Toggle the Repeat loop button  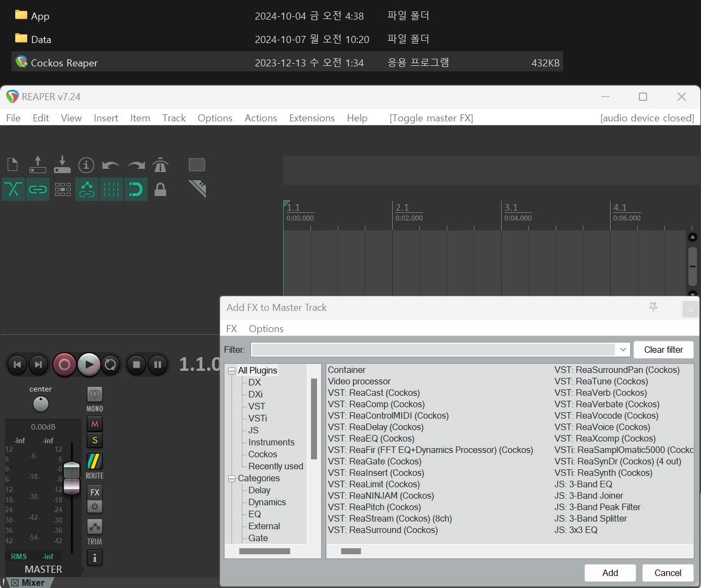[x=111, y=364]
